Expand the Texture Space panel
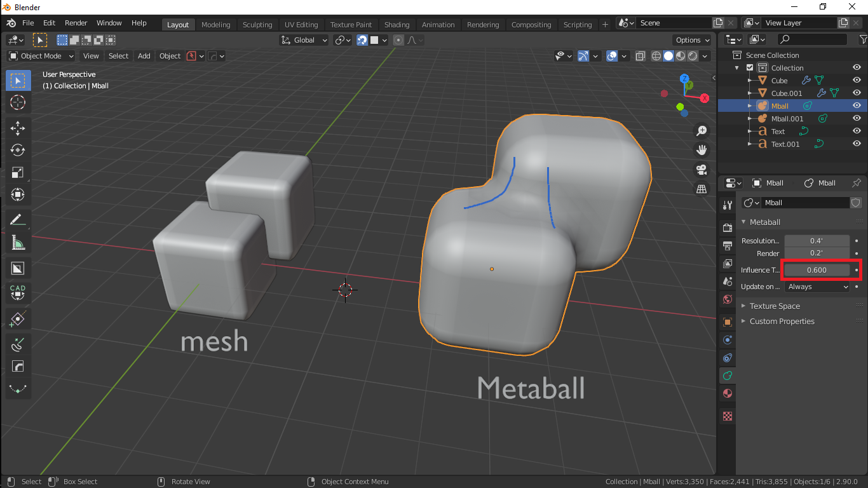This screenshot has height=488, width=868. (774, 306)
